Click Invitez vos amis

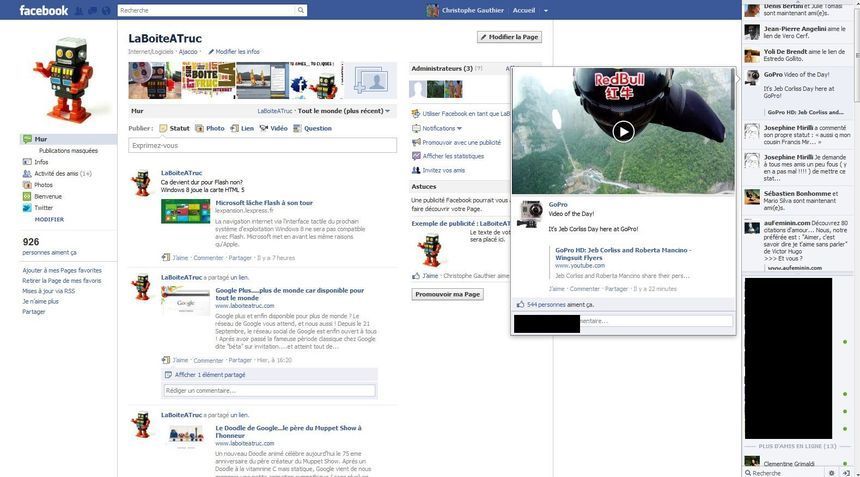pos(438,171)
